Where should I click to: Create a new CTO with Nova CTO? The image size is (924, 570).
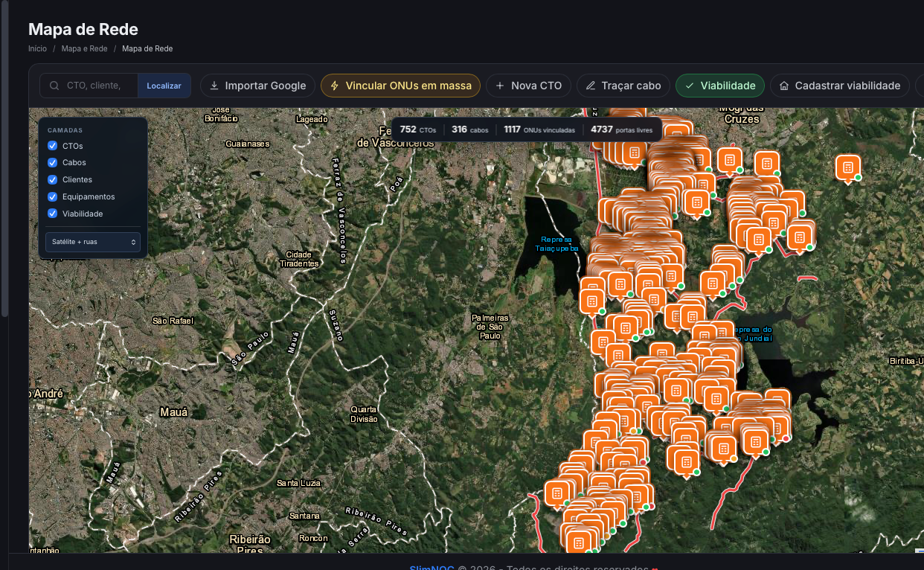tap(528, 86)
